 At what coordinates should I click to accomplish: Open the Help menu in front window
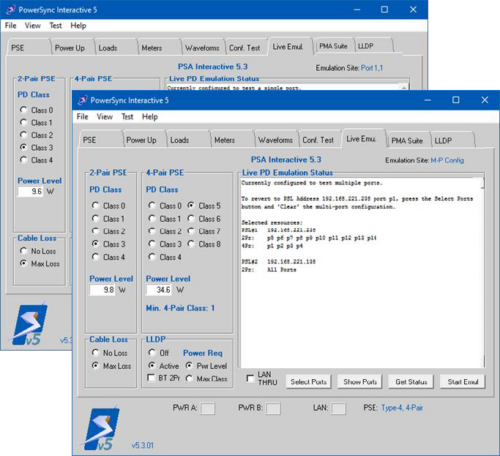click(150, 116)
